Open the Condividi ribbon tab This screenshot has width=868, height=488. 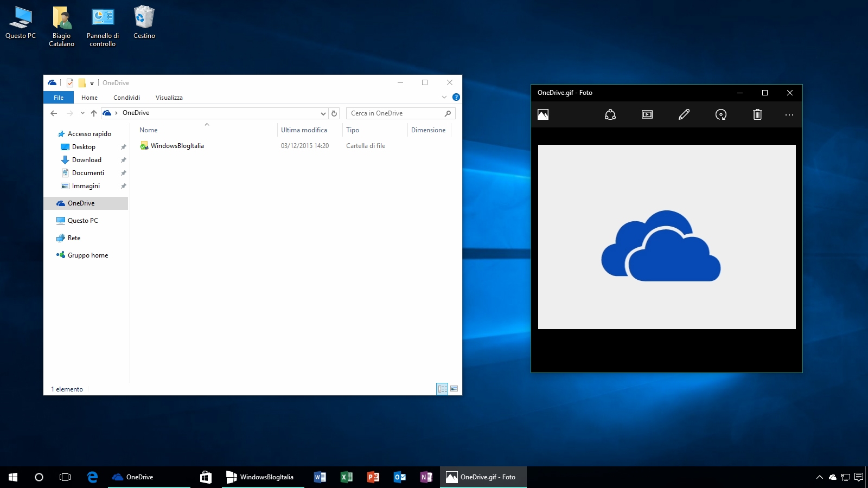coord(126,98)
